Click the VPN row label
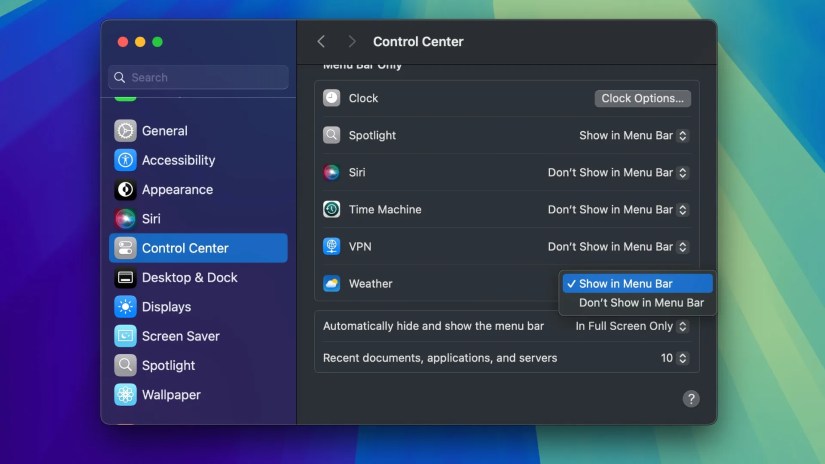Viewport: 825px width, 464px height. point(360,246)
